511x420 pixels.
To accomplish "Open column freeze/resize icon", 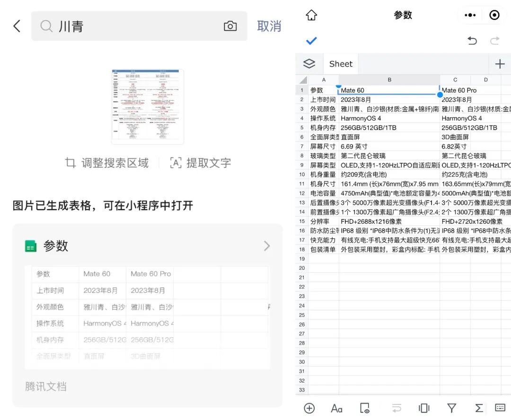I will pos(424,408).
